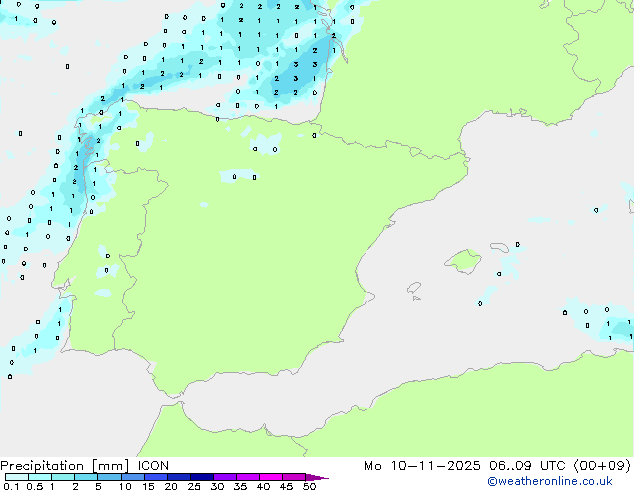Screen dimensions: 634x490
Task: Click the legend arrow tip beyond 50
Action: point(317,477)
